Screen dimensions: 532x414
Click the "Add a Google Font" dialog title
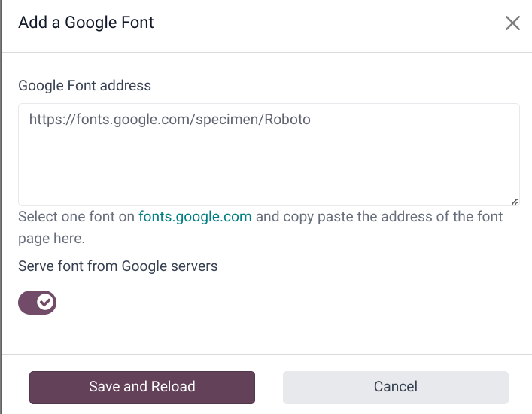86,23
